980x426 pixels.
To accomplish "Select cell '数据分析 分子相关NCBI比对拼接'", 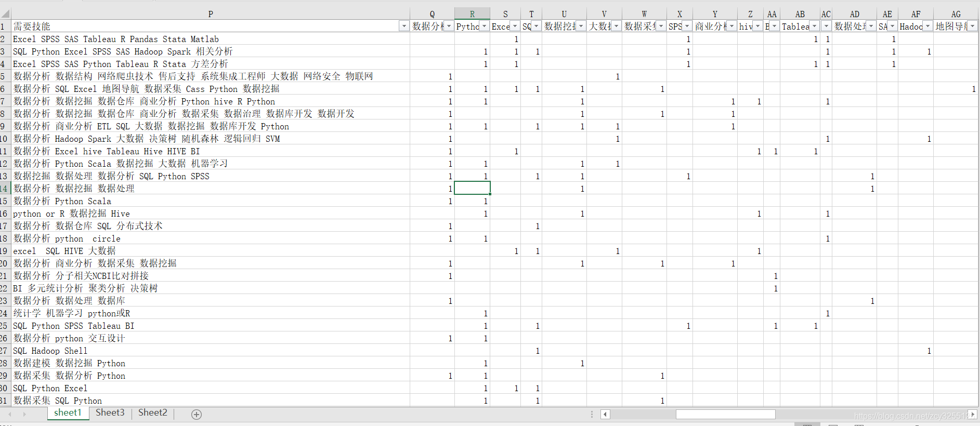I will point(211,276).
